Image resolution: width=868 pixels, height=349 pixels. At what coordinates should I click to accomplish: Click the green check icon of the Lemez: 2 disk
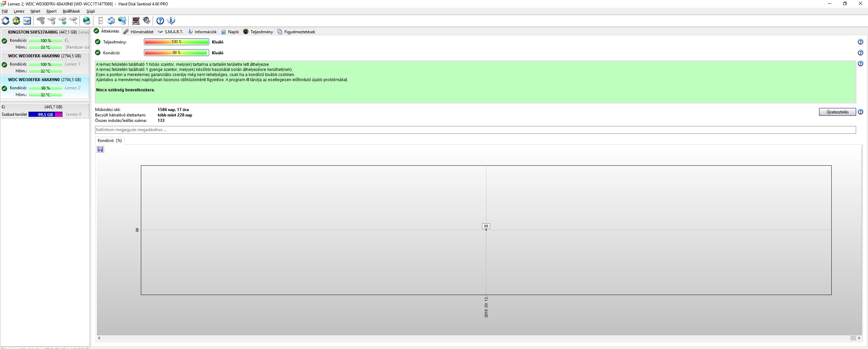pos(4,88)
